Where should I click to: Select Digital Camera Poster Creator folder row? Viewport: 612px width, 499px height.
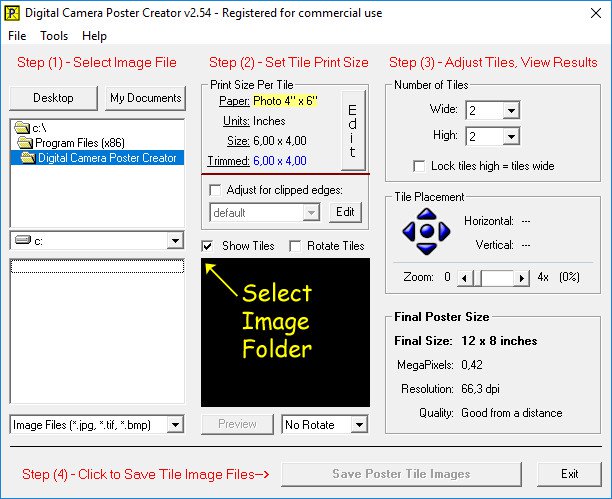point(97,158)
